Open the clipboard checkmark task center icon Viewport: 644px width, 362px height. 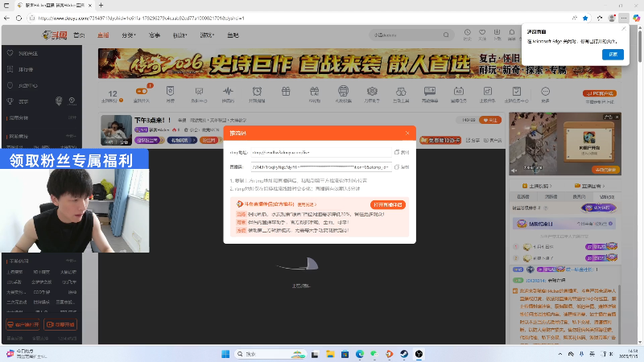tap(516, 91)
